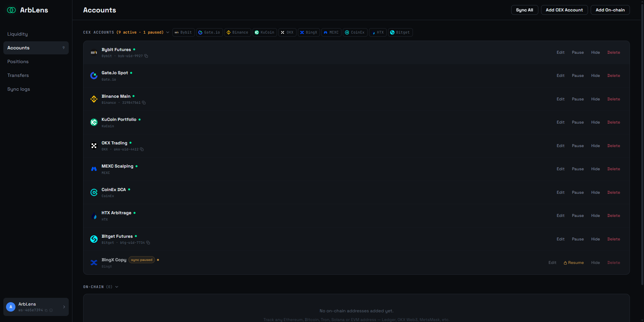Copy the Bybit UID byb-uid-9927
The width and height of the screenshot is (644, 322).
tap(146, 56)
